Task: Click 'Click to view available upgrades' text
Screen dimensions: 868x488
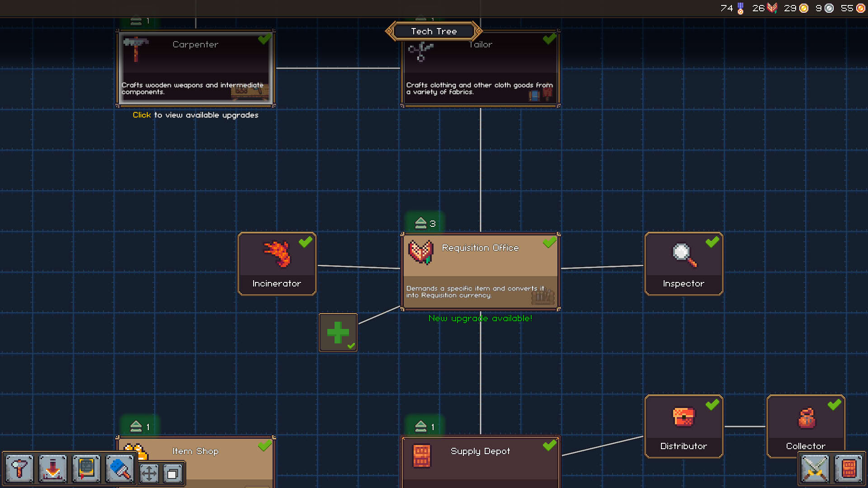Action: [x=195, y=115]
